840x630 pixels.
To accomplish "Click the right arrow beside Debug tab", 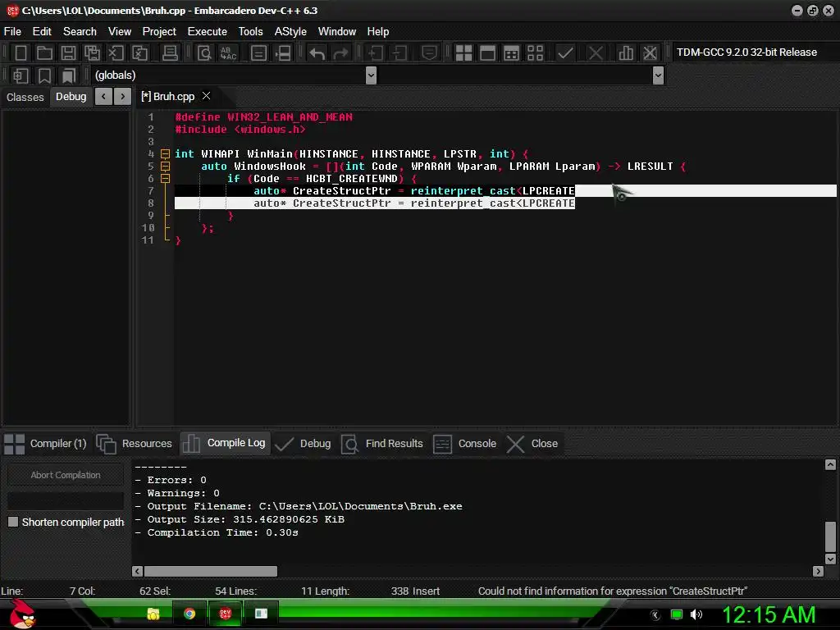I will click(x=123, y=97).
